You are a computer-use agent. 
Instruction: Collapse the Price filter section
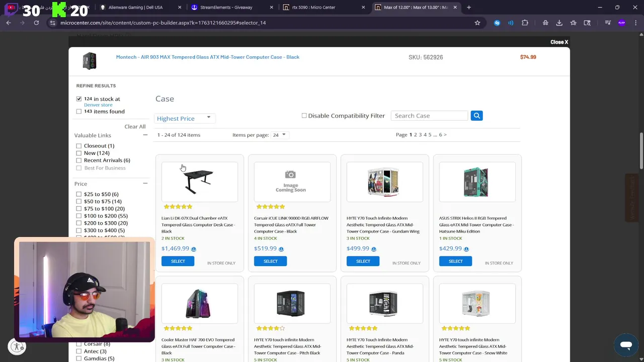pyautogui.click(x=145, y=184)
